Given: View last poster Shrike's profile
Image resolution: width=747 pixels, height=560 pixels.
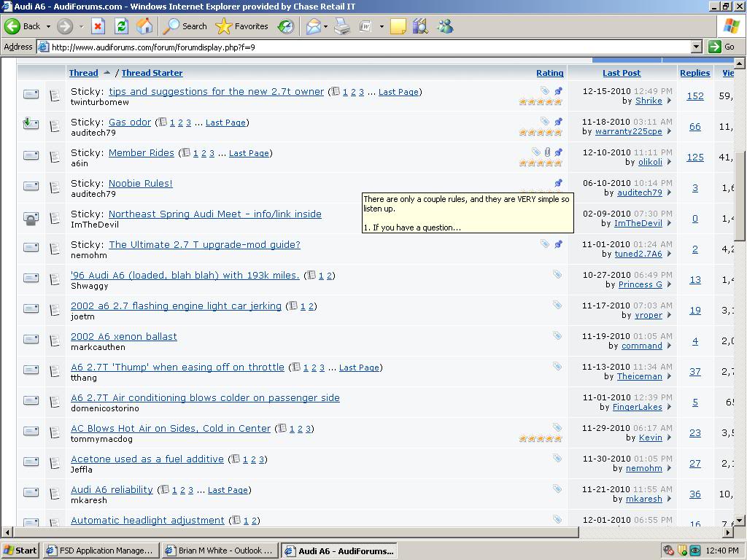Looking at the screenshot, I should click(x=649, y=101).
